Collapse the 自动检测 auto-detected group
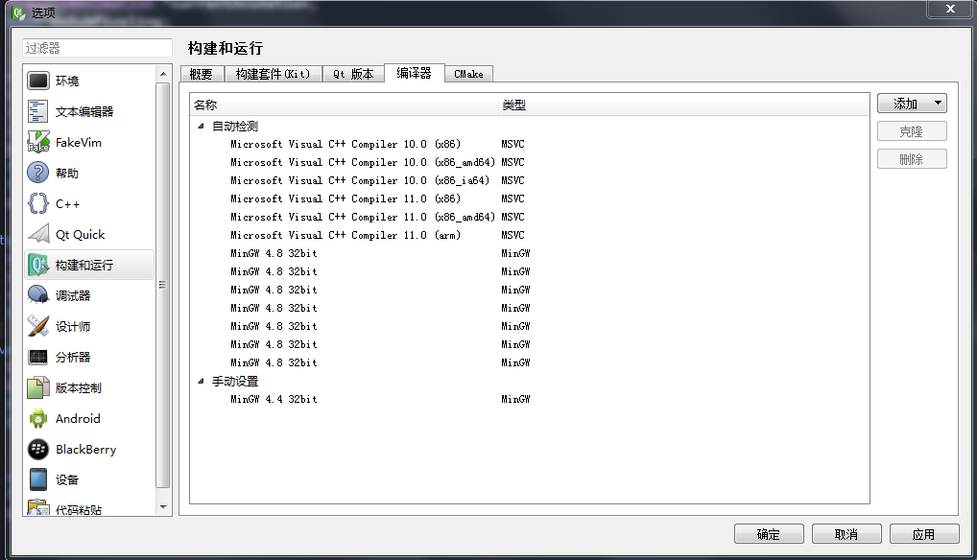This screenshot has height=560, width=977. click(201, 126)
